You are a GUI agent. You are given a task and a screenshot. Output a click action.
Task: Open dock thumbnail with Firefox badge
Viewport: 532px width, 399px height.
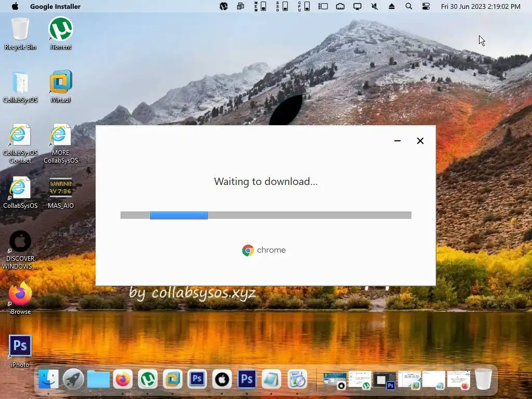pyautogui.click(x=459, y=380)
